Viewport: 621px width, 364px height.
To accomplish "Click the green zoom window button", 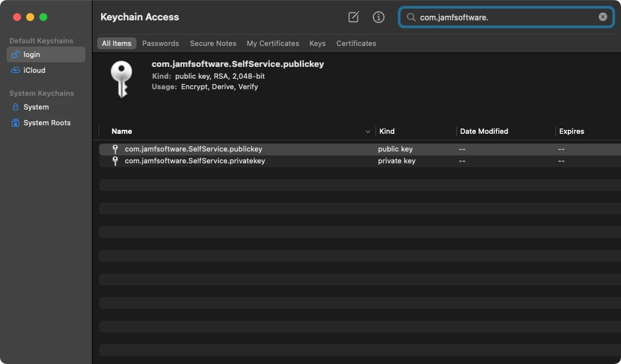I will [43, 17].
